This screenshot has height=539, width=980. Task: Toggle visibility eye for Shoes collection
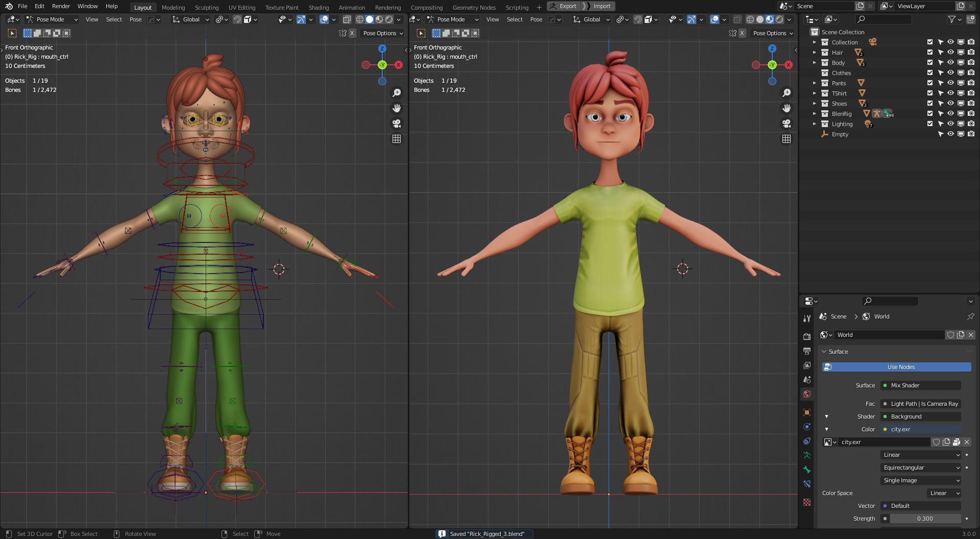coord(950,104)
